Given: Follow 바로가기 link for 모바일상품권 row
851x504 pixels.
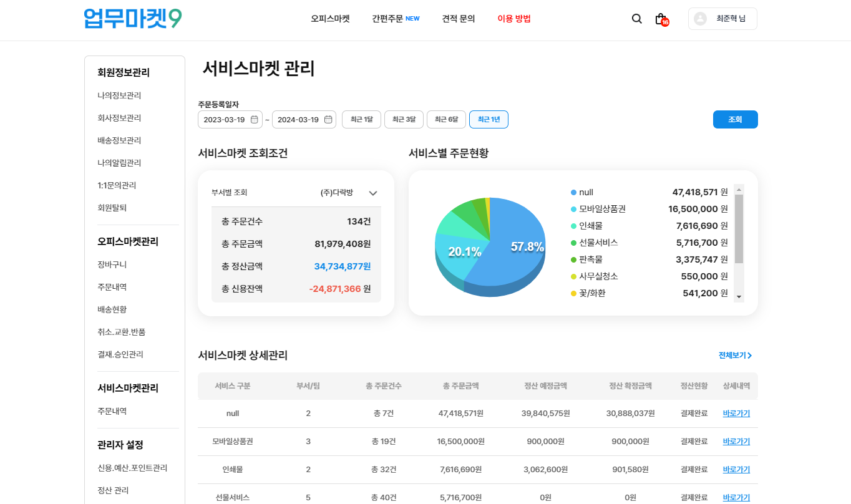Looking at the screenshot, I should pos(736,442).
